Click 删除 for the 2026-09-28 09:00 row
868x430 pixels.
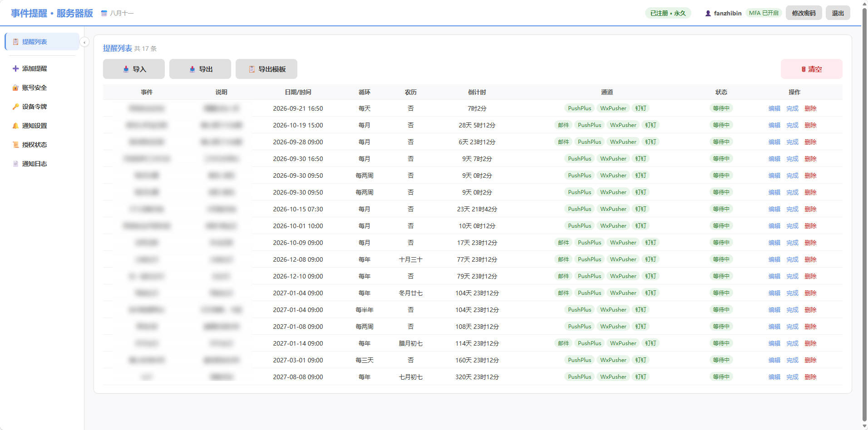click(x=810, y=142)
